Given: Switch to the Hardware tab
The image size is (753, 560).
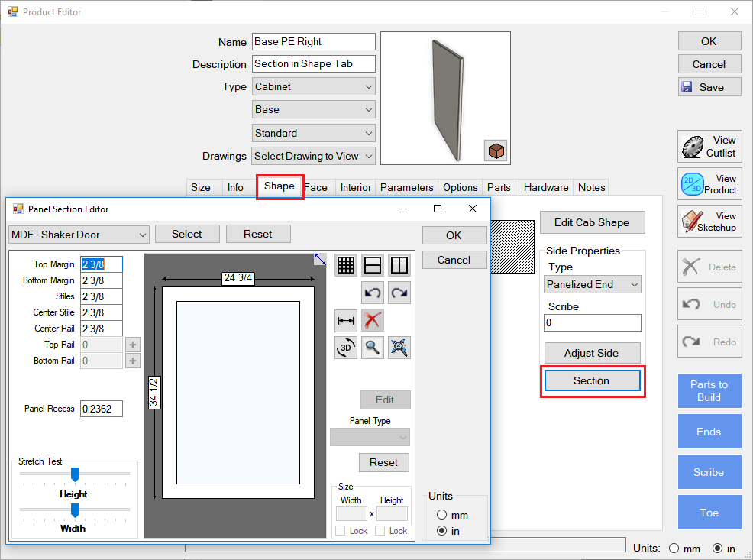Looking at the screenshot, I should coord(545,187).
